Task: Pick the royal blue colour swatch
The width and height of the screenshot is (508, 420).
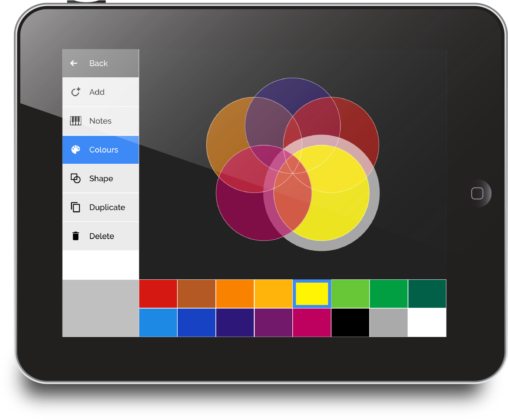Action: [x=196, y=322]
